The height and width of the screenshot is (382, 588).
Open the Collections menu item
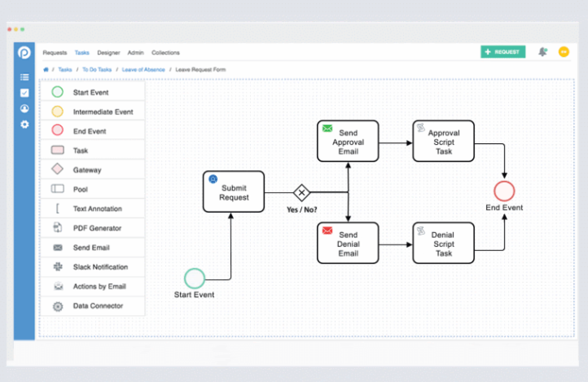coord(165,53)
